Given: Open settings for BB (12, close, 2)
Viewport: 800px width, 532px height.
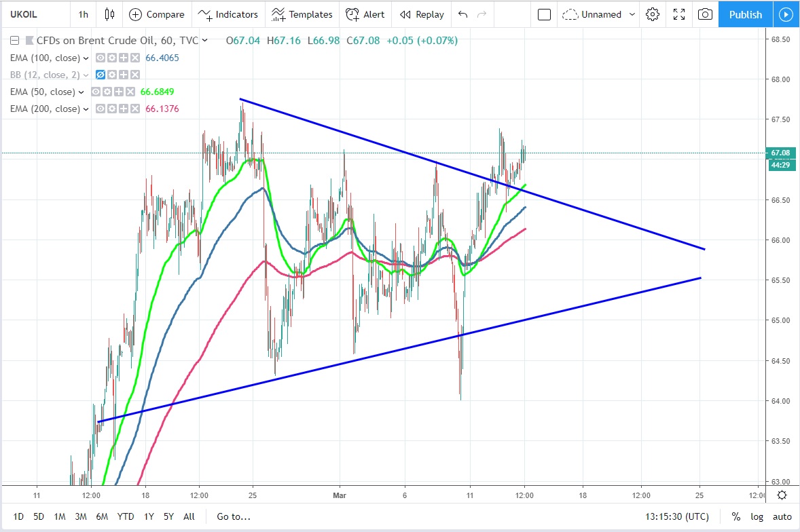Looking at the screenshot, I should point(112,75).
